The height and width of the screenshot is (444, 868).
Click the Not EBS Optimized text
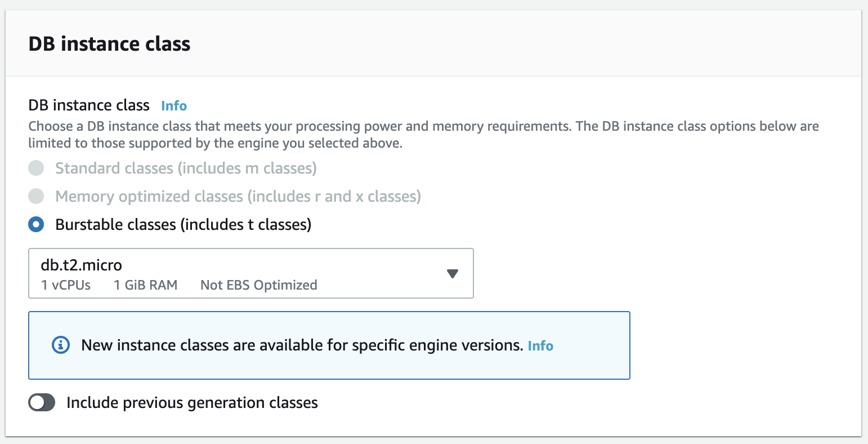[x=258, y=285]
